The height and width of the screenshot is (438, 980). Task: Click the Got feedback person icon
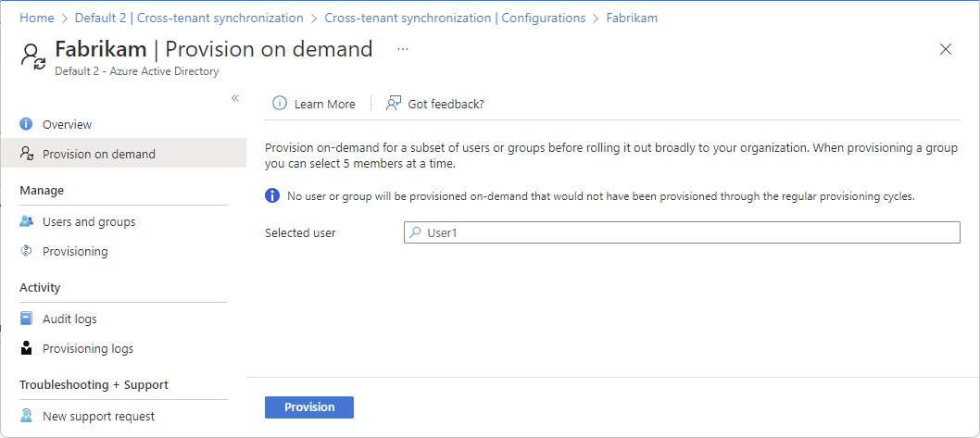coord(393,104)
